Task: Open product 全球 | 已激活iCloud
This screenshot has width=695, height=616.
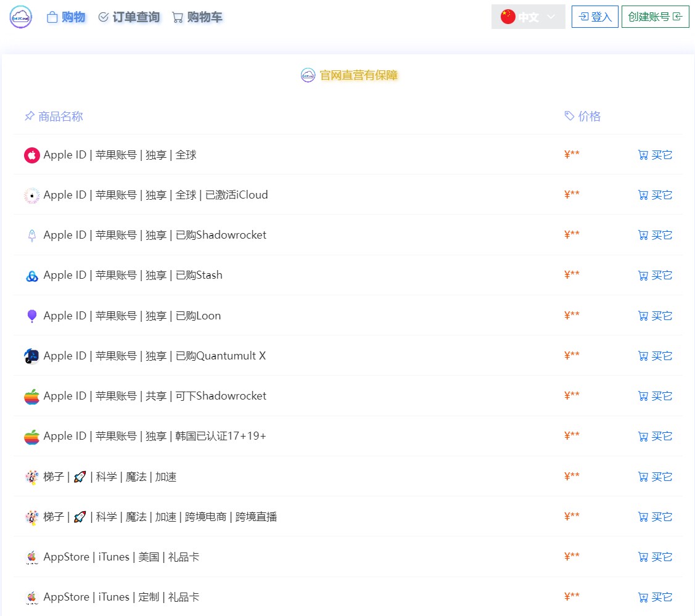Action: (x=155, y=195)
